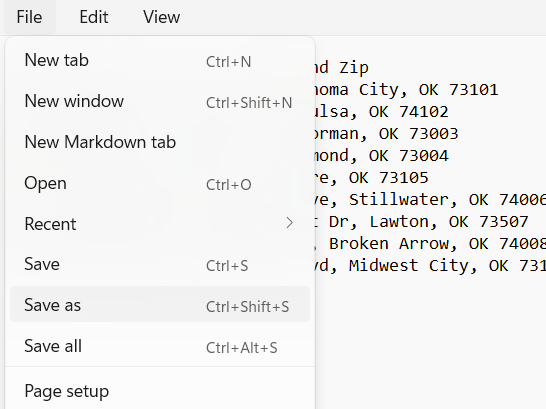Expand the Recent submenu chevron arrow
This screenshot has height=409, width=546.
(289, 223)
